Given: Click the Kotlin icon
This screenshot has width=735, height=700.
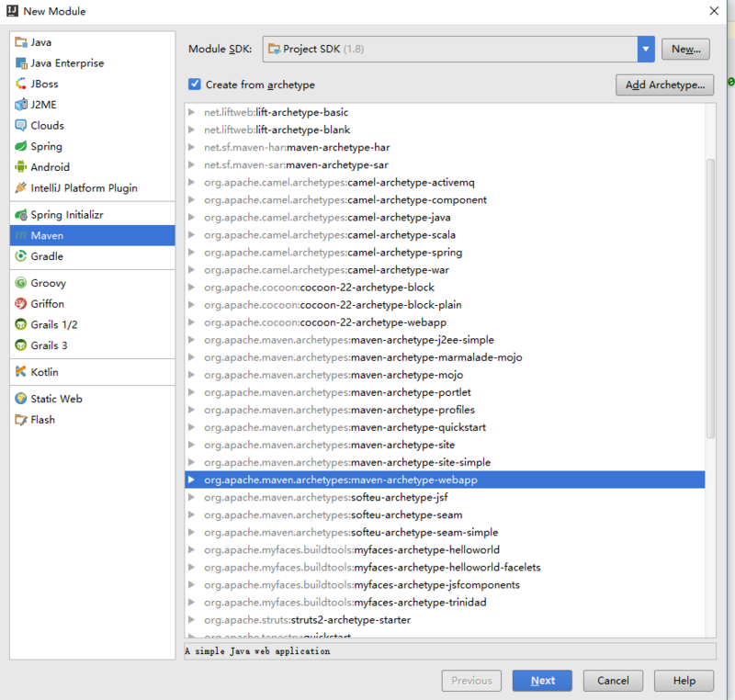Looking at the screenshot, I should coord(20,372).
